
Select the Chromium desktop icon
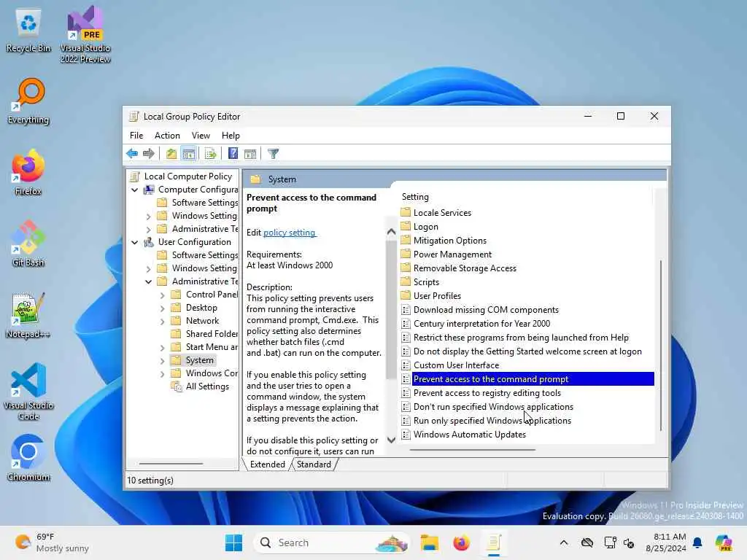coord(28,459)
